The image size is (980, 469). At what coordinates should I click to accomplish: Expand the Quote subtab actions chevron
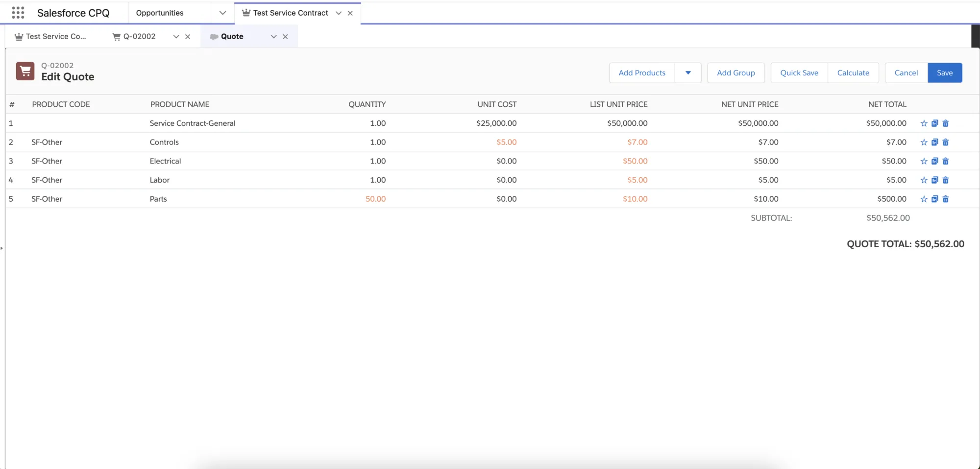click(x=274, y=37)
